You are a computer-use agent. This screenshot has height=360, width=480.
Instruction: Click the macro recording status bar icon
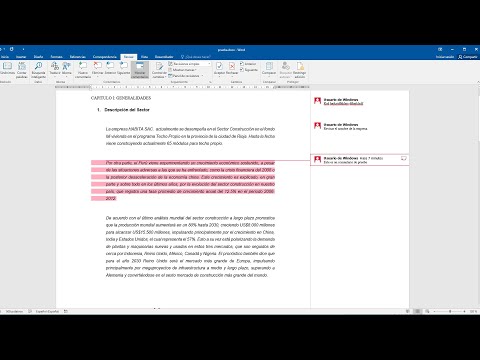coord(66,311)
